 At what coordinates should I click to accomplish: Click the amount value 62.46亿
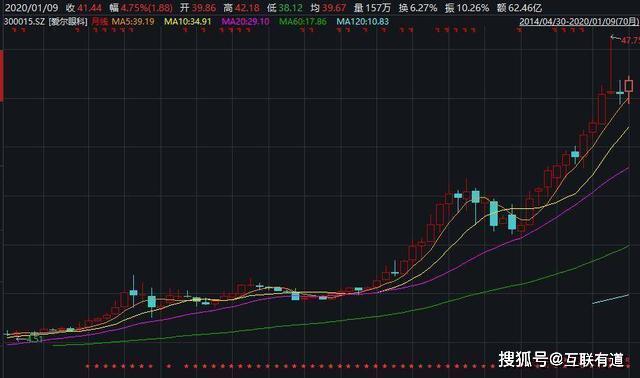click(525, 8)
